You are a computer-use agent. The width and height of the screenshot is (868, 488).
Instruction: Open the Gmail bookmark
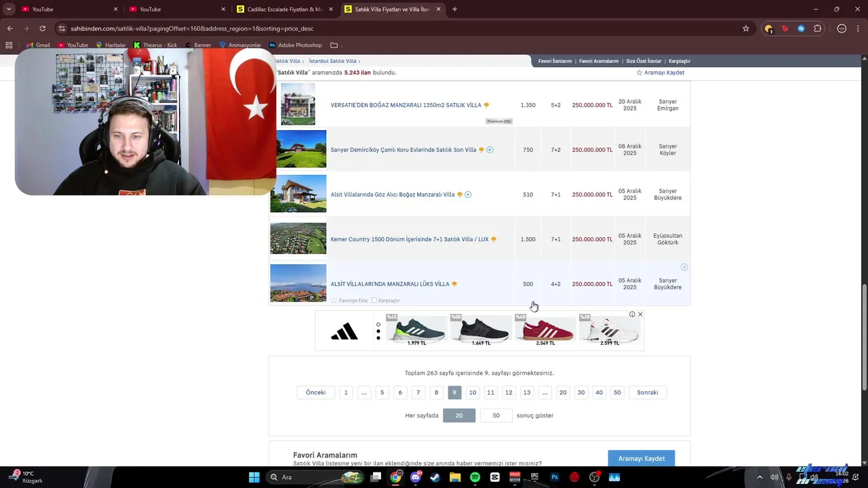(x=37, y=45)
